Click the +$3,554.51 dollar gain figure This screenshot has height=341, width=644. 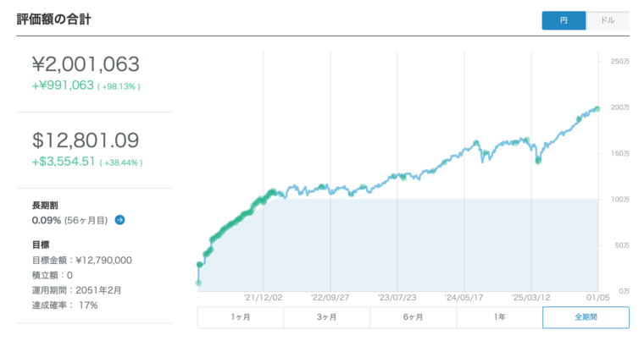pos(63,162)
